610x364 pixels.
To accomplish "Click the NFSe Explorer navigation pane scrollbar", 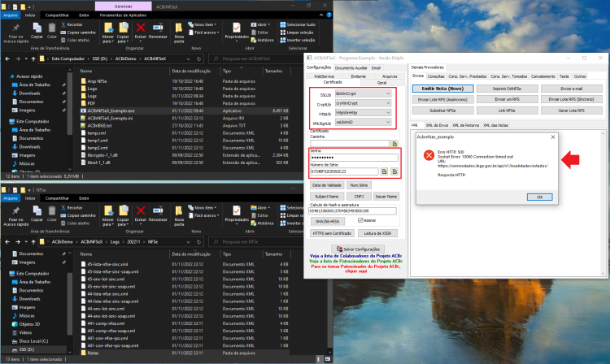I will 70,302.
